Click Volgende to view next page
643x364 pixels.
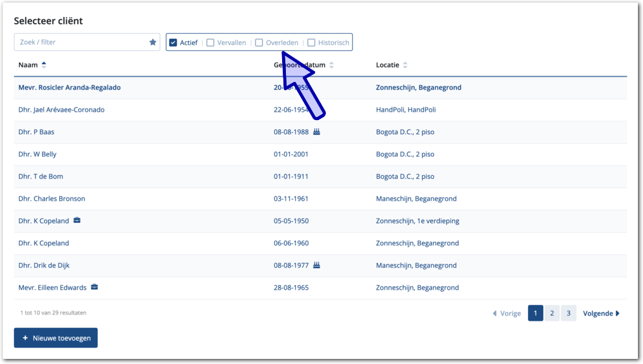click(600, 313)
